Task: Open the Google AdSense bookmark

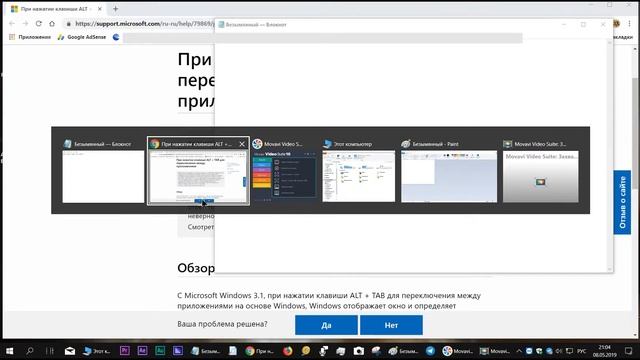Action: (x=82, y=37)
